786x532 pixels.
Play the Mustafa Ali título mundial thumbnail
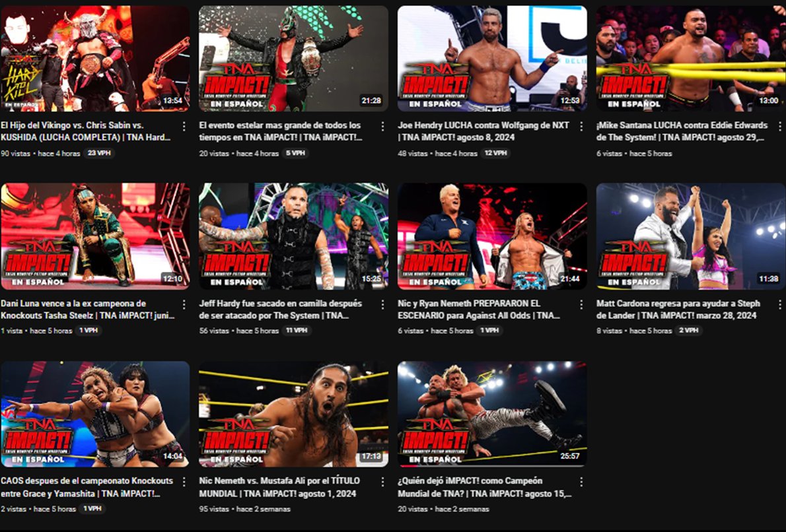pyautogui.click(x=293, y=415)
